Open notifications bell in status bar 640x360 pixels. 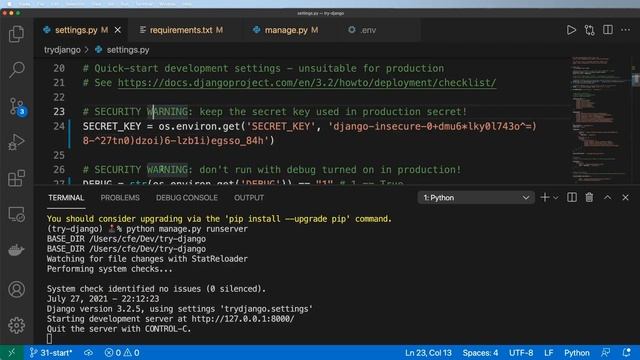tap(626, 353)
